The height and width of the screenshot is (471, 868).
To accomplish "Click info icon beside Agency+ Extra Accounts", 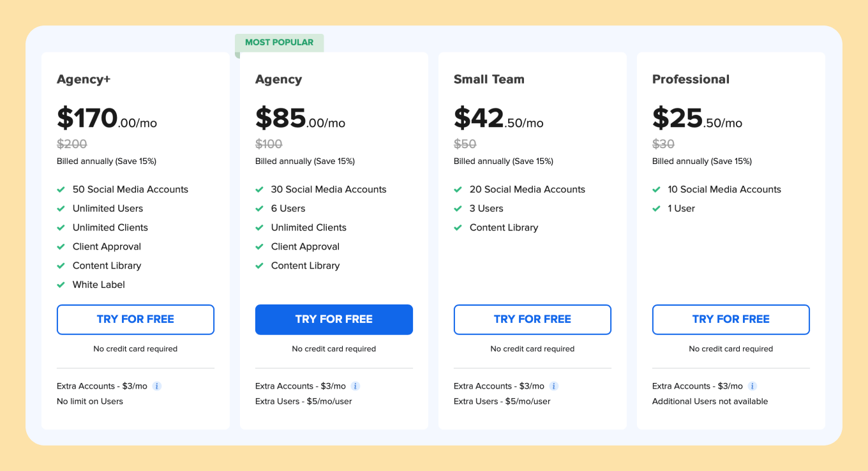I will click(x=157, y=386).
